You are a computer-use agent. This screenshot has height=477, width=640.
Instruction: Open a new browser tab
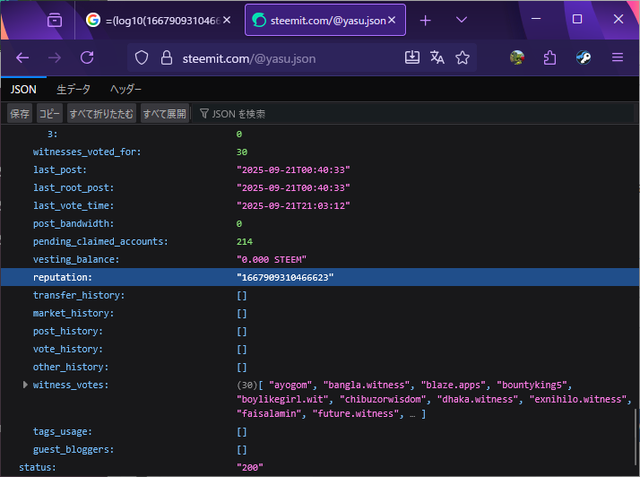tap(425, 20)
